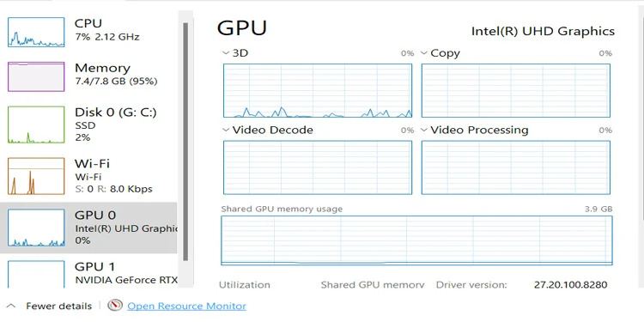644x322 pixels.
Task: Collapse view with Fewer details chevron
Action: pos(11,306)
